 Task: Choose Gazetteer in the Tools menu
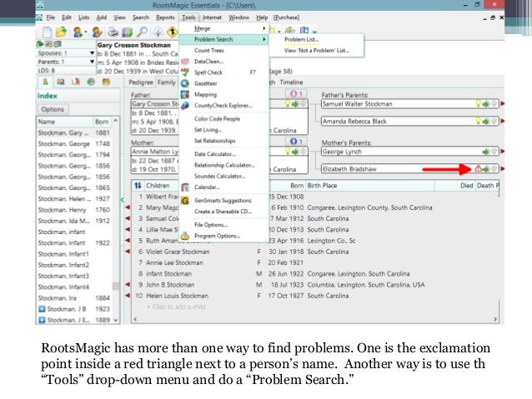coord(206,83)
